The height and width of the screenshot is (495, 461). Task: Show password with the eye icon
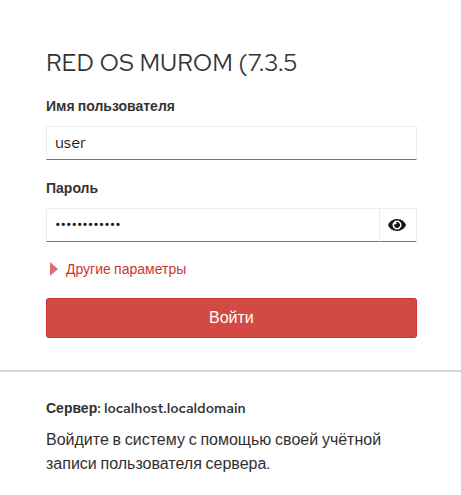pyautogui.click(x=397, y=225)
